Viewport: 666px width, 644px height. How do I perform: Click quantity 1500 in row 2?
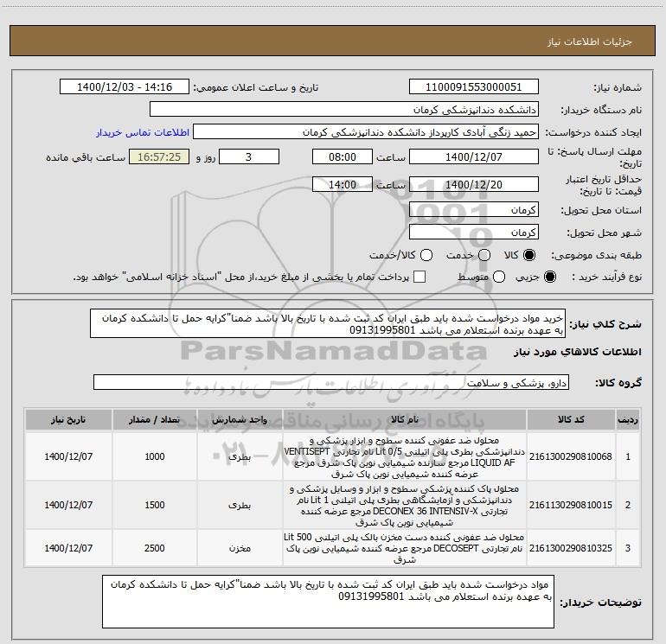tap(155, 505)
